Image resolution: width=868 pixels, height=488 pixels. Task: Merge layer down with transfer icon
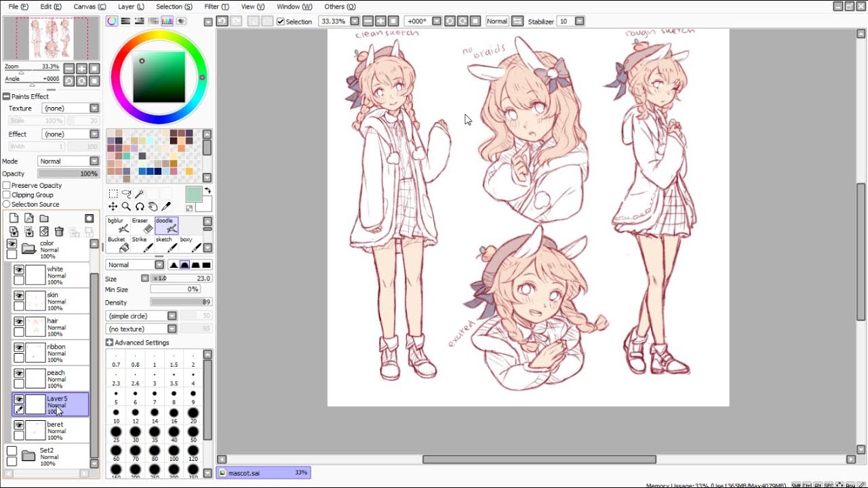point(14,232)
